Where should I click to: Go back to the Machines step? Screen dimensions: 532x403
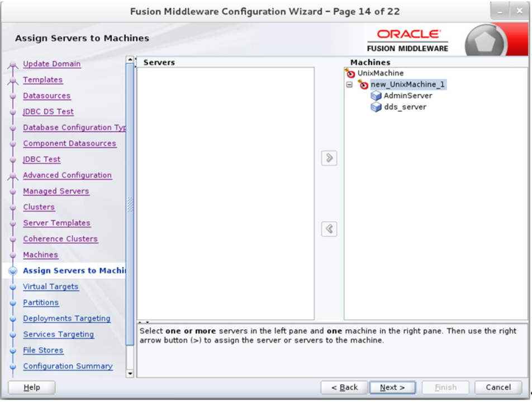click(x=40, y=255)
